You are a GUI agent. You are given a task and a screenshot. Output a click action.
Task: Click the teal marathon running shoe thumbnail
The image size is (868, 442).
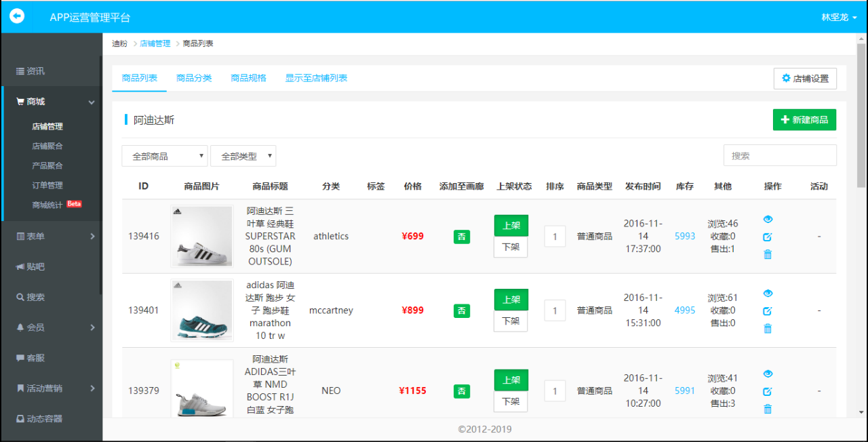202,310
